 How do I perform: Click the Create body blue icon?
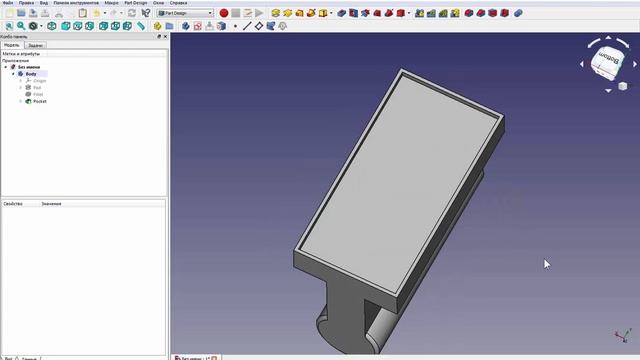186,26
